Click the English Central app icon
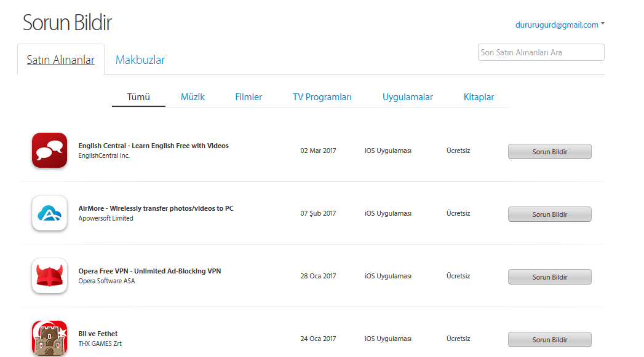644x357 pixels. click(x=49, y=150)
